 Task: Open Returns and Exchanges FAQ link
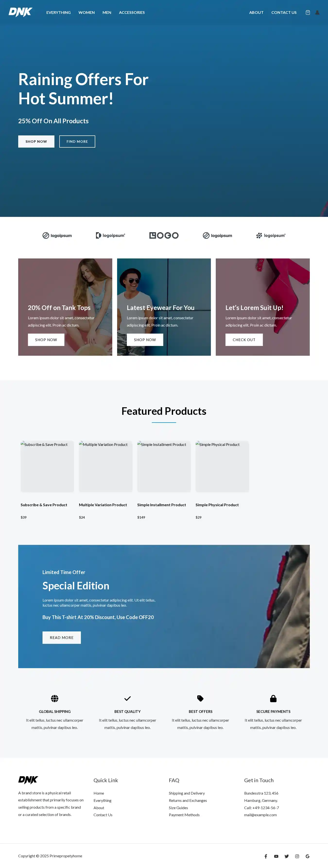coord(188,801)
